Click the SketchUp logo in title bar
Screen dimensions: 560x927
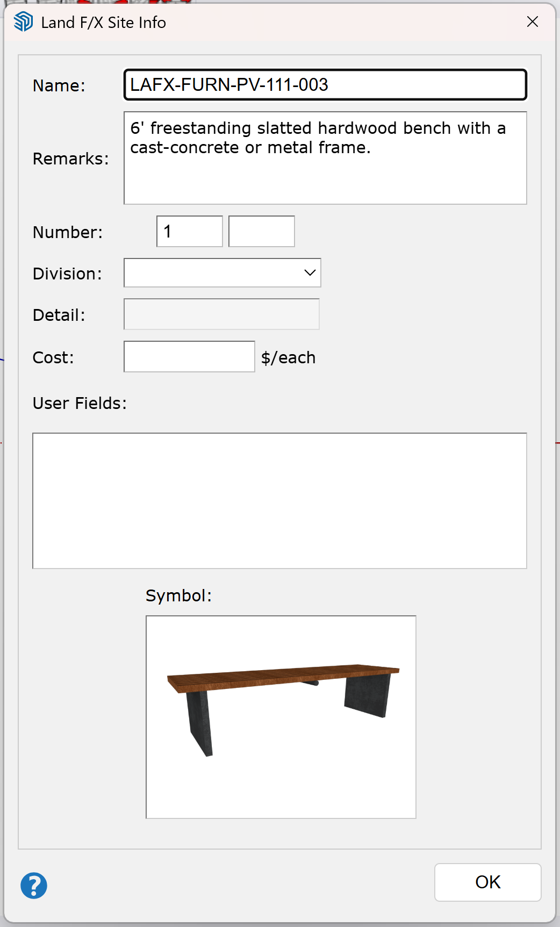click(x=23, y=22)
